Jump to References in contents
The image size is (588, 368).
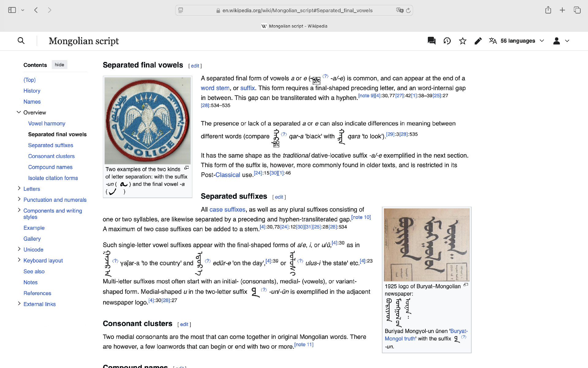pos(37,293)
